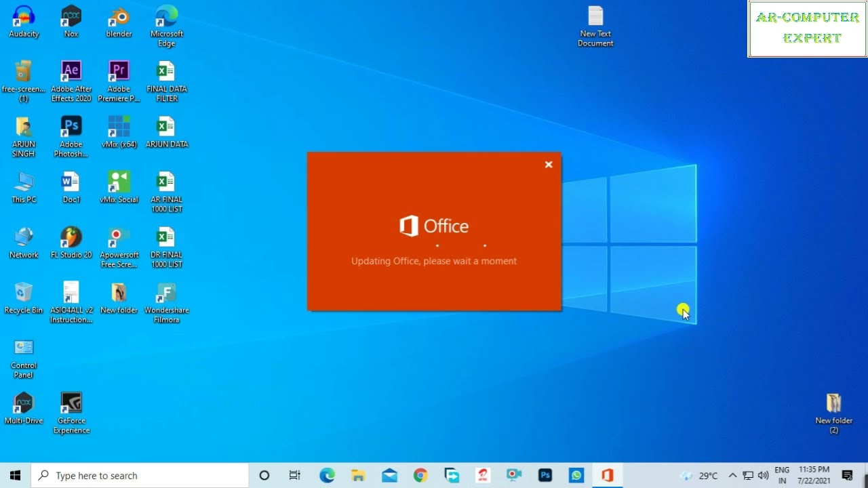Open the volume speaker tray icon
The image size is (868, 488).
click(x=764, y=475)
